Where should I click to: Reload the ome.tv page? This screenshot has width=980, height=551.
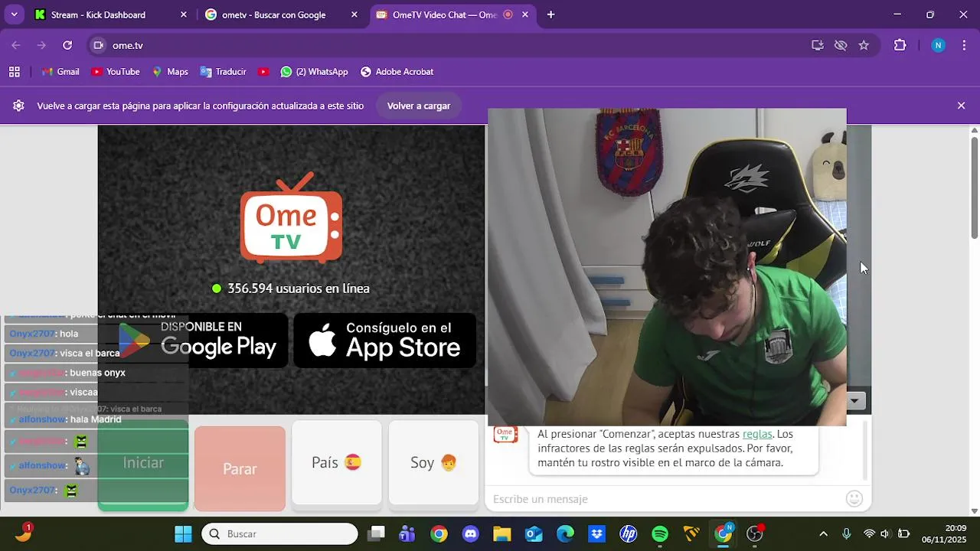tap(67, 45)
